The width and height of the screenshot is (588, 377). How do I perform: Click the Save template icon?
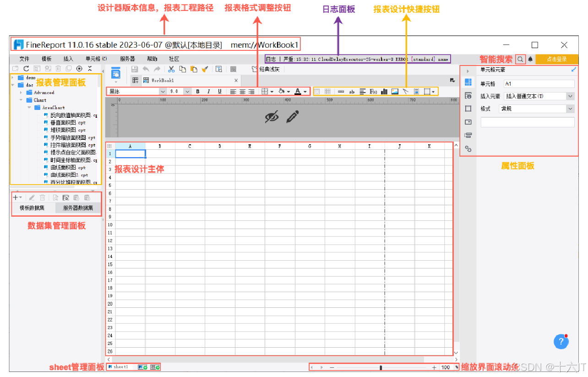coord(135,69)
